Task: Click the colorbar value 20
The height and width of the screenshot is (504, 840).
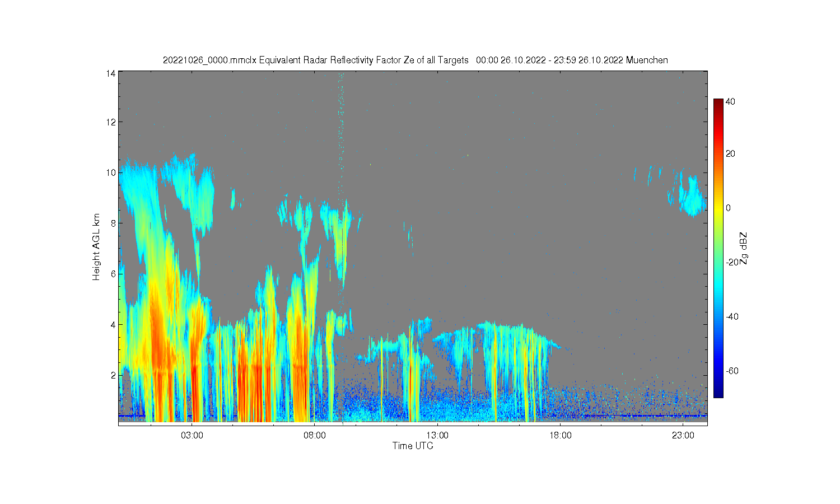Action: 731,153
